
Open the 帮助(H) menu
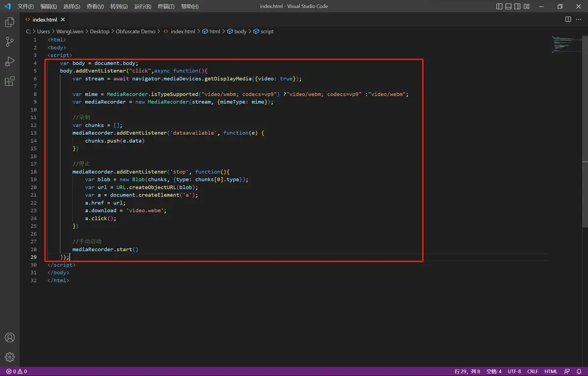(x=190, y=6)
